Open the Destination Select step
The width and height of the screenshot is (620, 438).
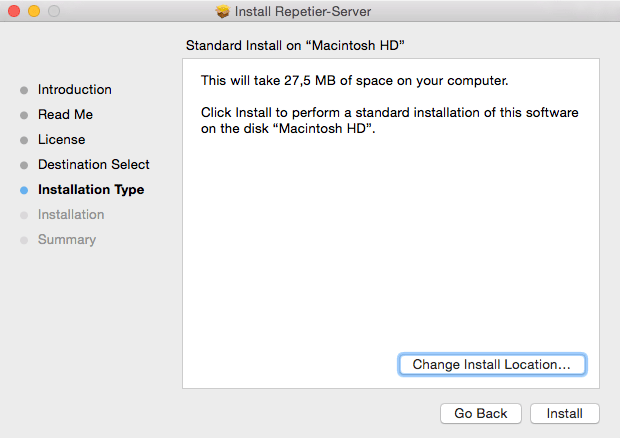(94, 165)
